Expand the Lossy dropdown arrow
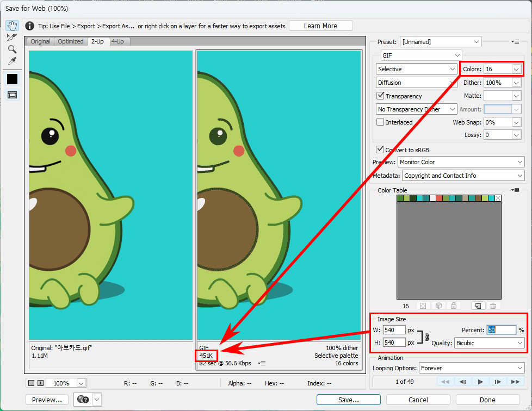Viewport: 532px width, 411px height. click(516, 135)
